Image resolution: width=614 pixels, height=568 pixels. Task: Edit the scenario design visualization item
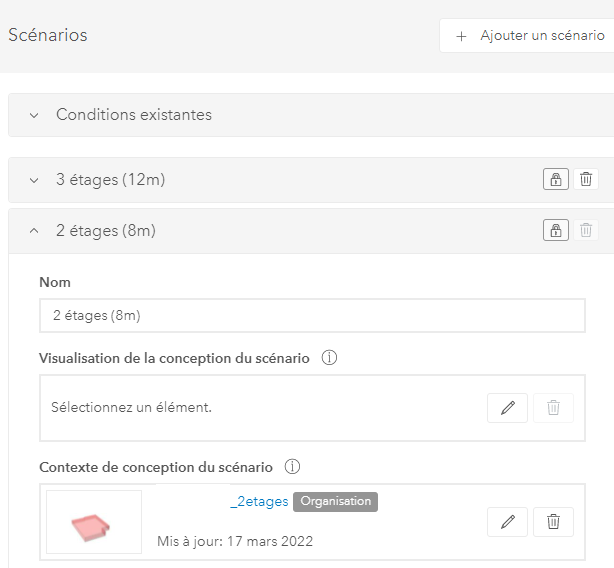[507, 408]
